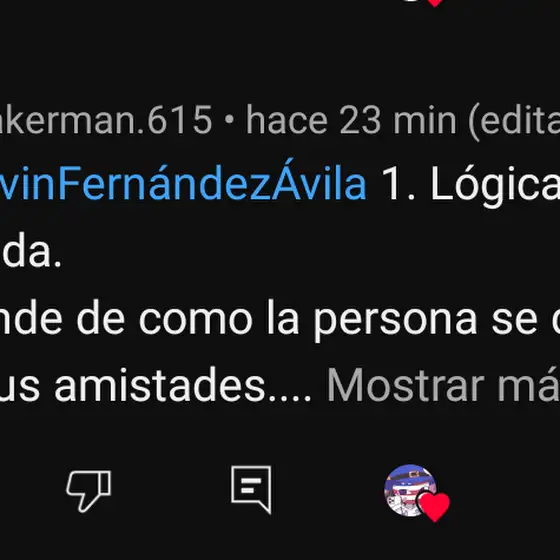Tap the word 'persona' in the comment
Screen dimensions: 560x560
(395, 320)
